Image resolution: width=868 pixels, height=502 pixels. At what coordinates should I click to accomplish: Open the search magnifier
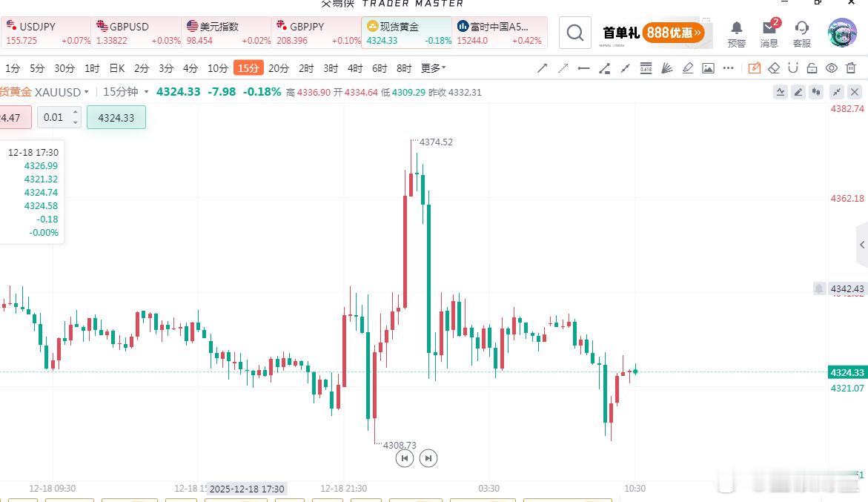[x=574, y=33]
